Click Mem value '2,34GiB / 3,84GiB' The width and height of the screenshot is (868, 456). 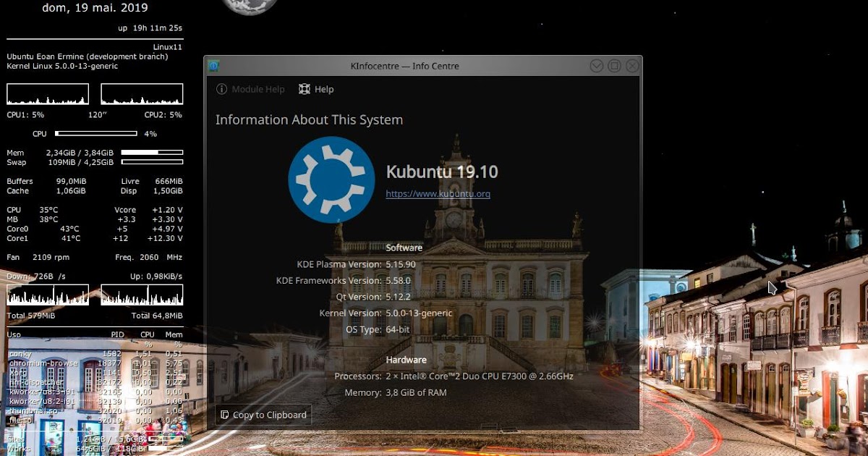coord(80,153)
